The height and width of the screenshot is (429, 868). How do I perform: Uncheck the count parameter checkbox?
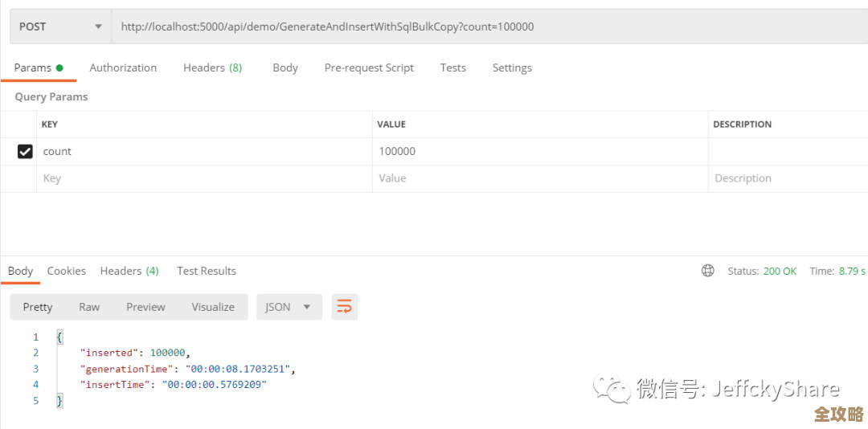click(25, 151)
